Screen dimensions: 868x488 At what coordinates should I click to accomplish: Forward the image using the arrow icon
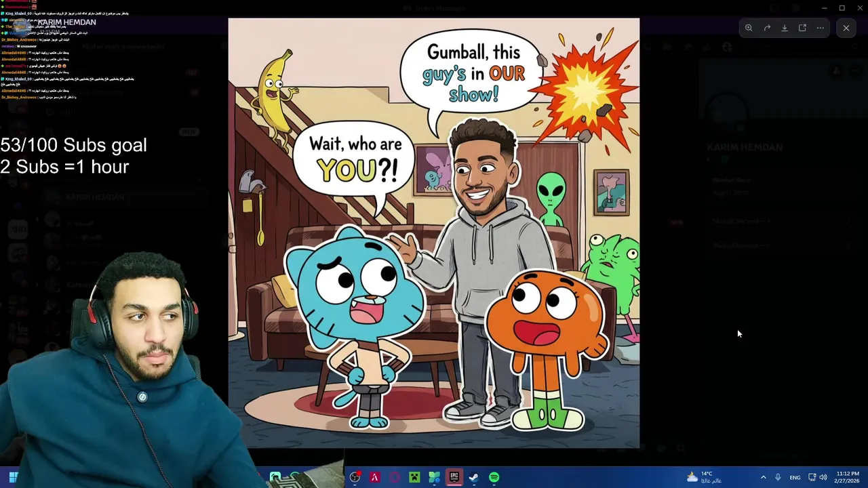pyautogui.click(x=767, y=28)
